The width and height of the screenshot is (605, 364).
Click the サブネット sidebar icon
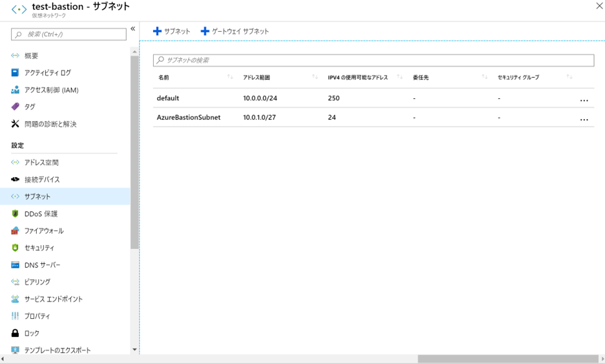pyautogui.click(x=15, y=196)
